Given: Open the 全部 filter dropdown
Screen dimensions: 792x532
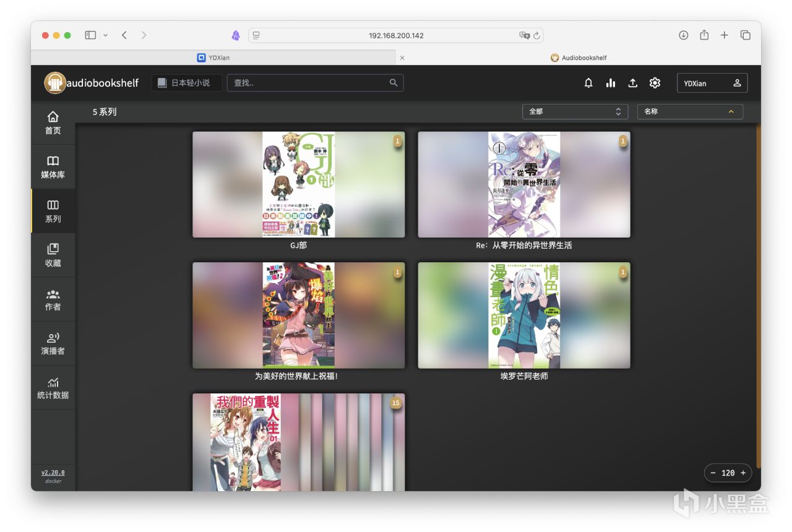Looking at the screenshot, I should click(575, 111).
